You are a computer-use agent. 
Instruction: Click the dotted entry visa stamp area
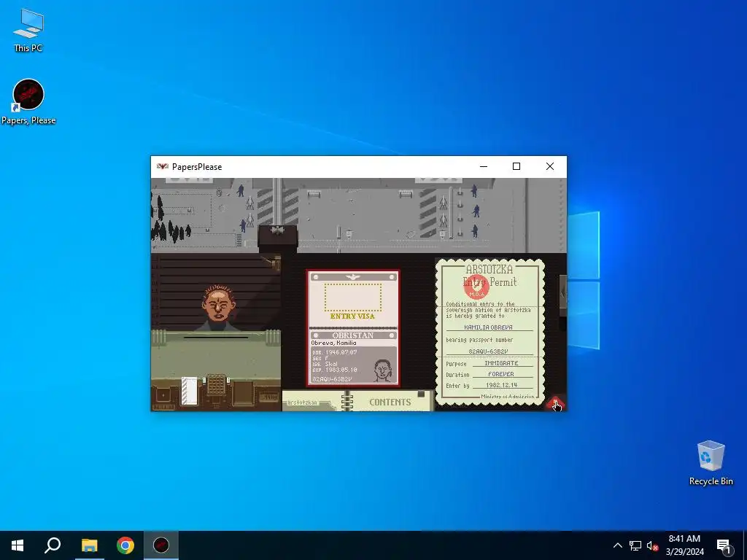pyautogui.click(x=353, y=297)
